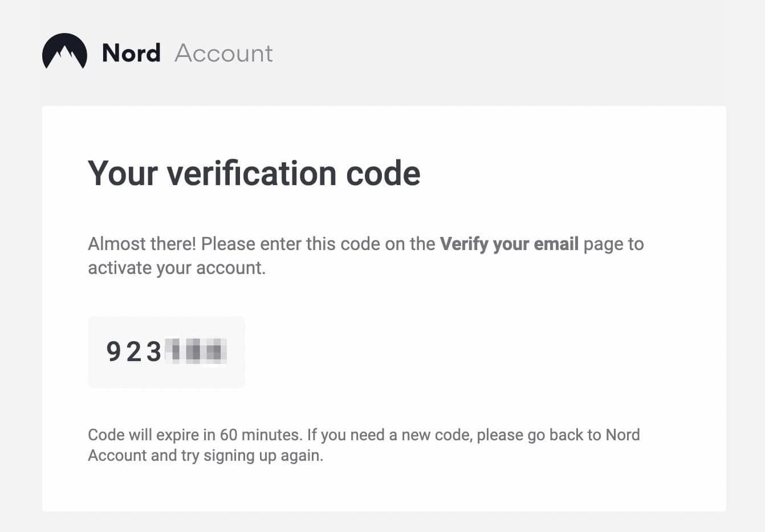765x532 pixels.
Task: Click the bold "Verify your email" text
Action: 509,244
